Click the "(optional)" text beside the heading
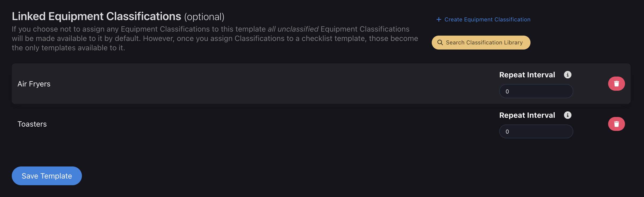 pyautogui.click(x=204, y=17)
